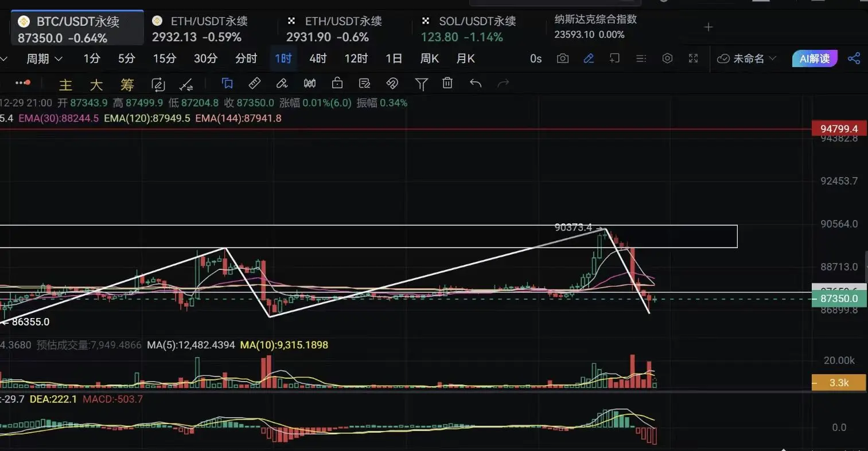Screen dimensions: 868x451
Task: Open the note edit tool icon
Action: (364, 84)
